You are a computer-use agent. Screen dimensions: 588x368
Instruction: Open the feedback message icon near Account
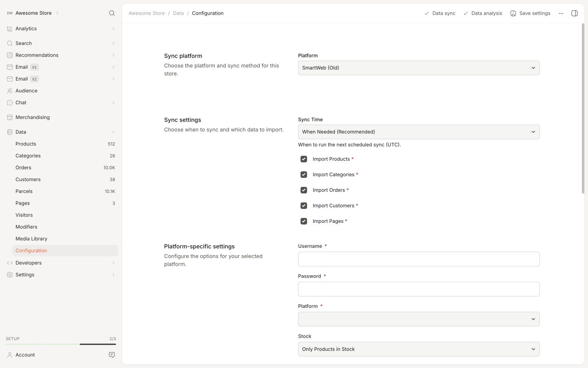point(112,355)
